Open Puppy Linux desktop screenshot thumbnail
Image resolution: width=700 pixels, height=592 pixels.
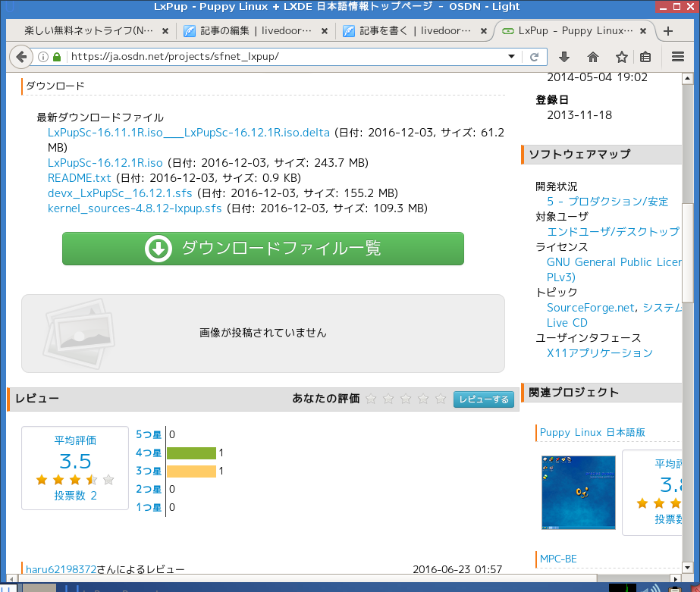point(578,493)
